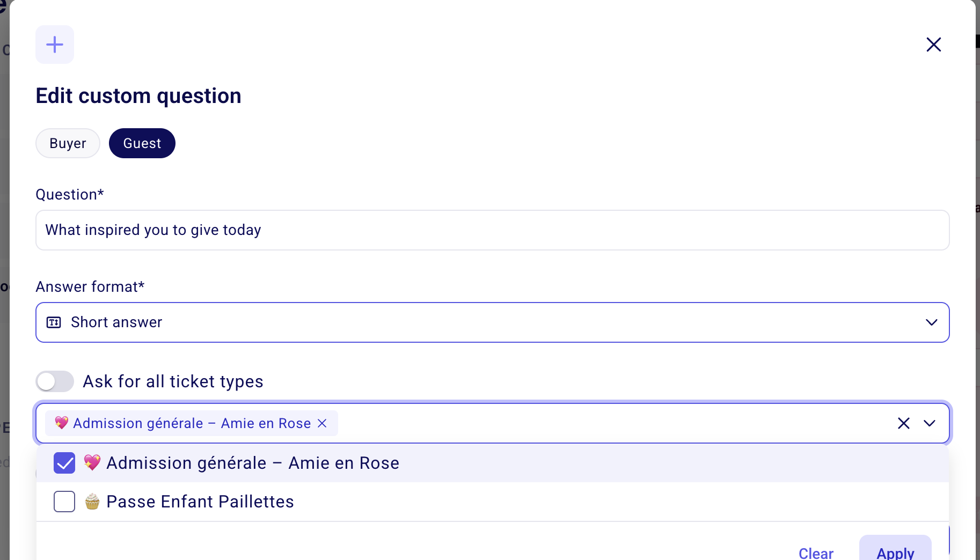Image resolution: width=980 pixels, height=560 pixels.
Task: Select the Guest tab
Action: click(x=142, y=143)
